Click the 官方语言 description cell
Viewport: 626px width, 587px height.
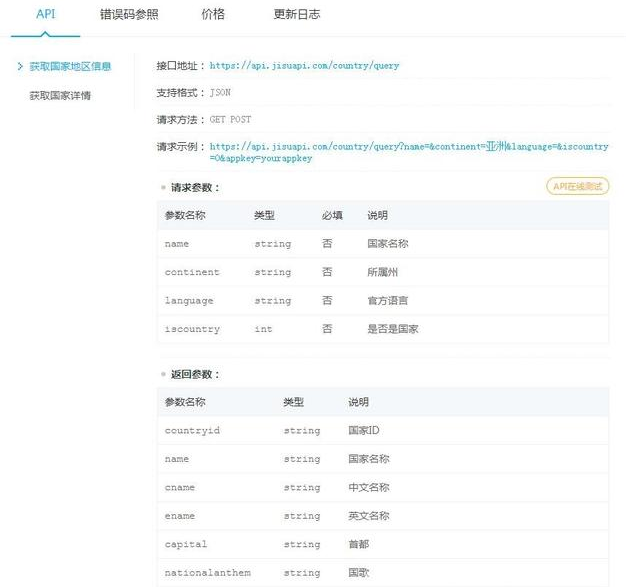point(388,300)
